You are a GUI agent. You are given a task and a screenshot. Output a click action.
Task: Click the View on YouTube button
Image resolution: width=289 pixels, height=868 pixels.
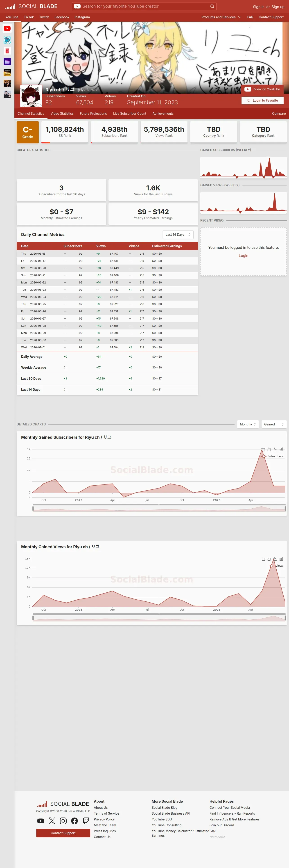click(x=262, y=89)
